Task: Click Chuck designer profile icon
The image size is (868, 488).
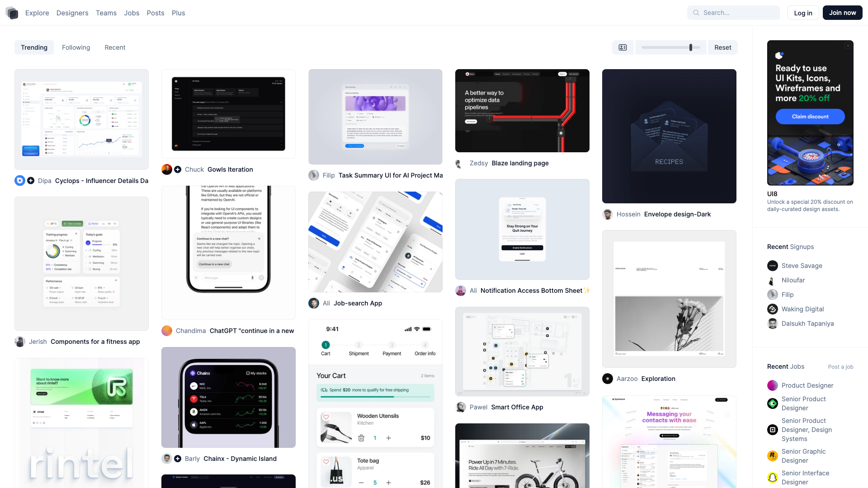Action: 168,169
